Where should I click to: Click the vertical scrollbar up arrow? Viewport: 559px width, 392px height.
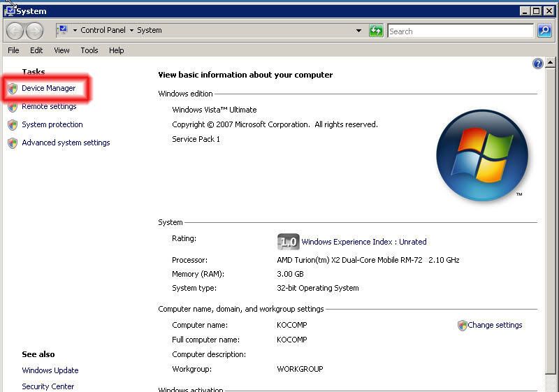click(550, 63)
